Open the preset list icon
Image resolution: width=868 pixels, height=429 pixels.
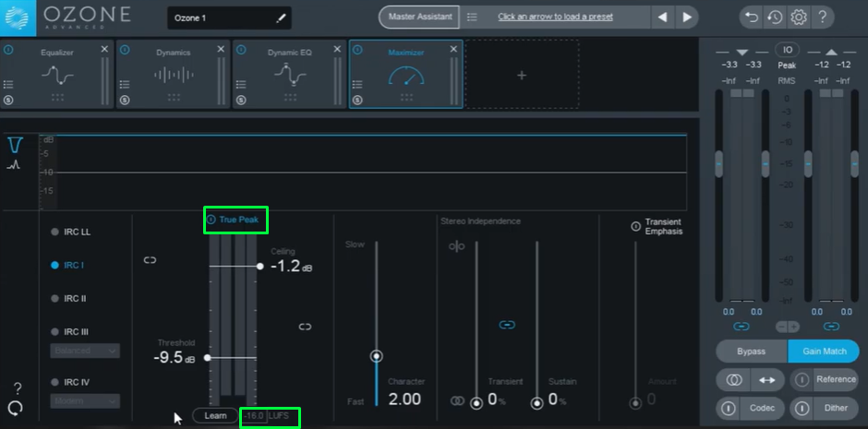pos(472,17)
